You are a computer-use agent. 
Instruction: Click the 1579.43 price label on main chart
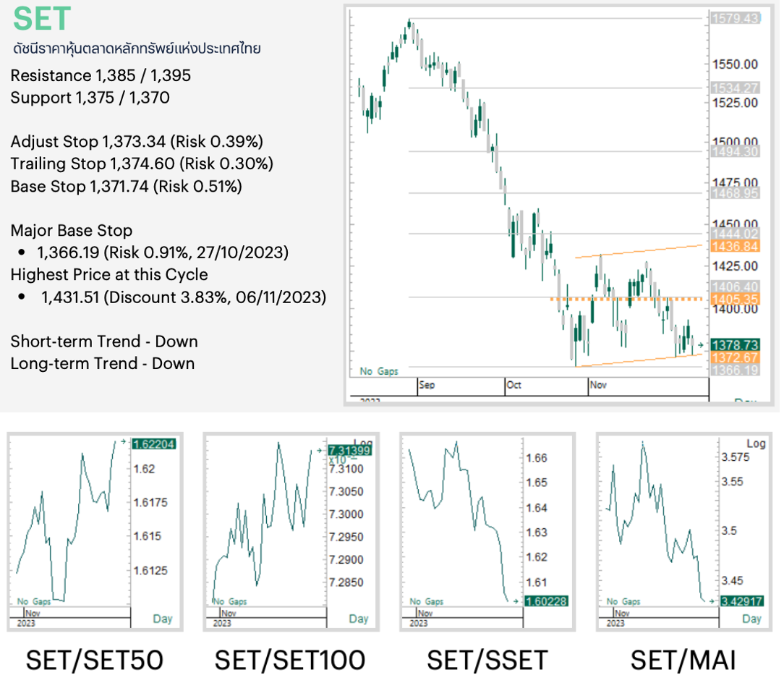pos(735,19)
